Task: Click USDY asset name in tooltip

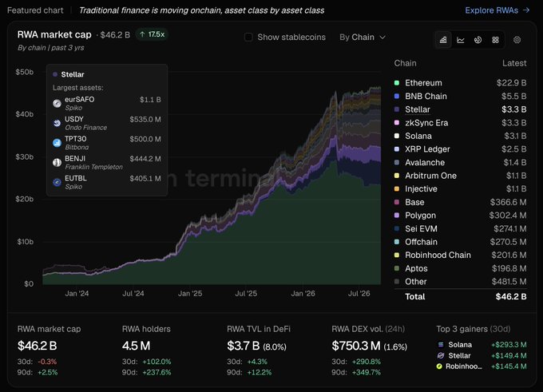Action: tap(74, 119)
